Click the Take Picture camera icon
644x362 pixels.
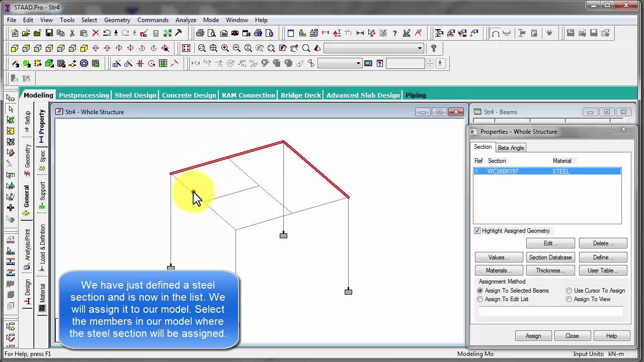235,33
